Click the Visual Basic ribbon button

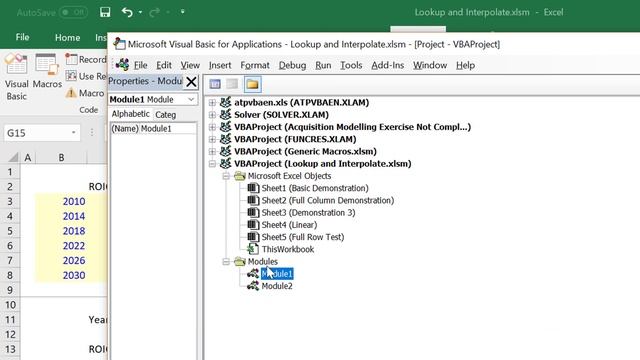[x=16, y=77]
